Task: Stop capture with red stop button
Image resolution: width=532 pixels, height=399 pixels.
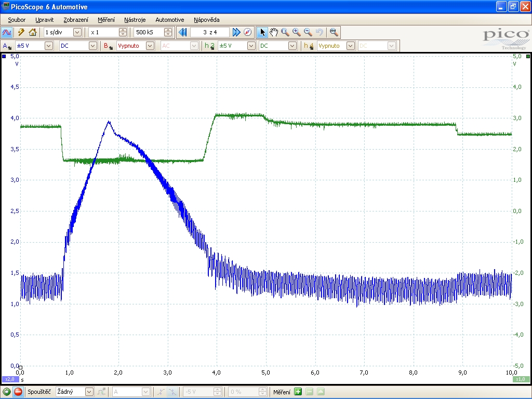Action: coord(18,392)
